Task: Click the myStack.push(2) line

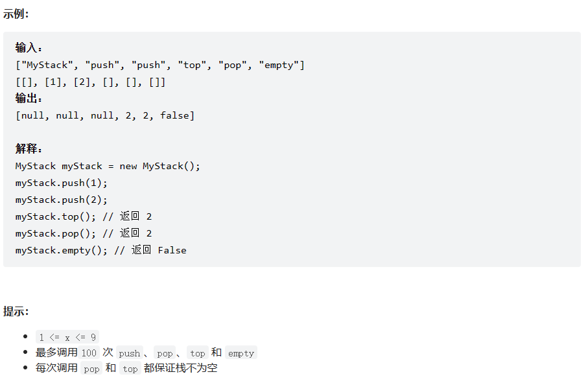Action: click(62, 200)
